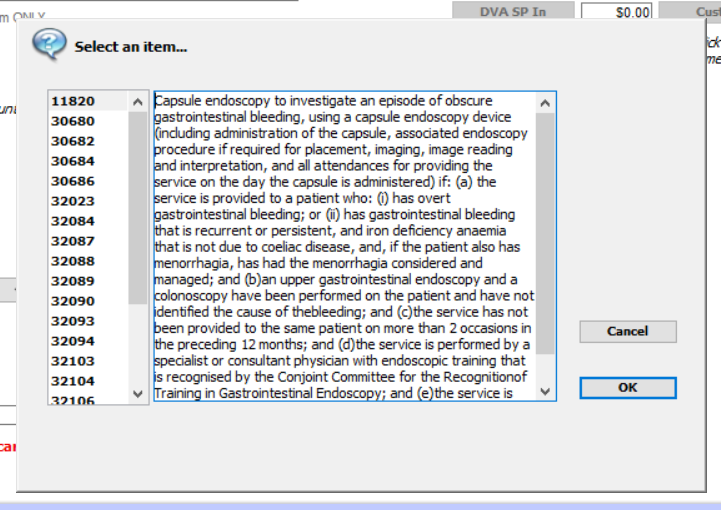Viewport: 721px width, 510px height.
Task: Select item 32089 in the list
Action: click(87, 281)
